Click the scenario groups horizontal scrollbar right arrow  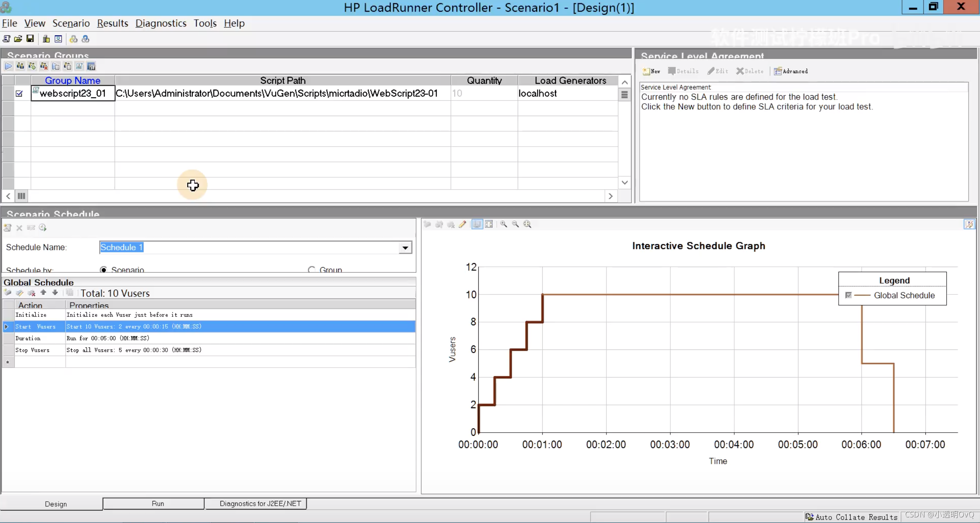coord(610,196)
